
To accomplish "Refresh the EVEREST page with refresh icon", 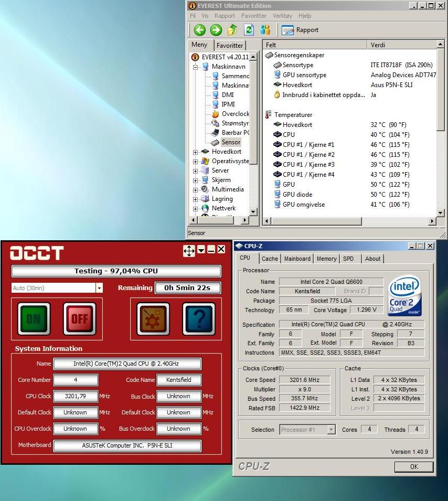I will 249,30.
